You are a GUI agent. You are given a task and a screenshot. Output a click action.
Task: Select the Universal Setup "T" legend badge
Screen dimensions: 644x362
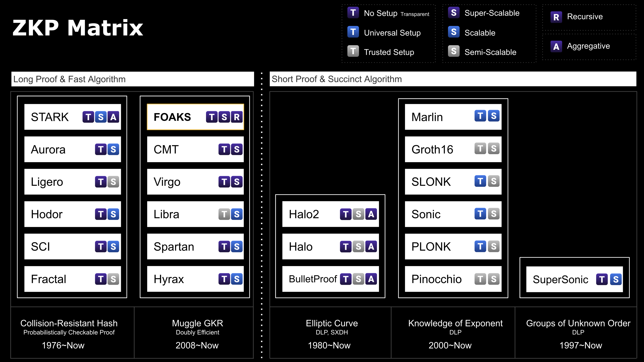[353, 32]
